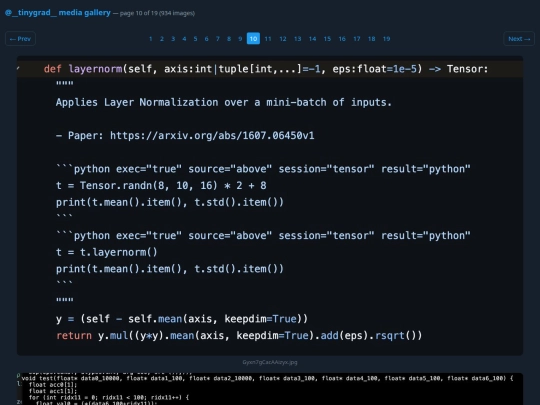
Task: Open gallery page 15
Action: (327, 39)
